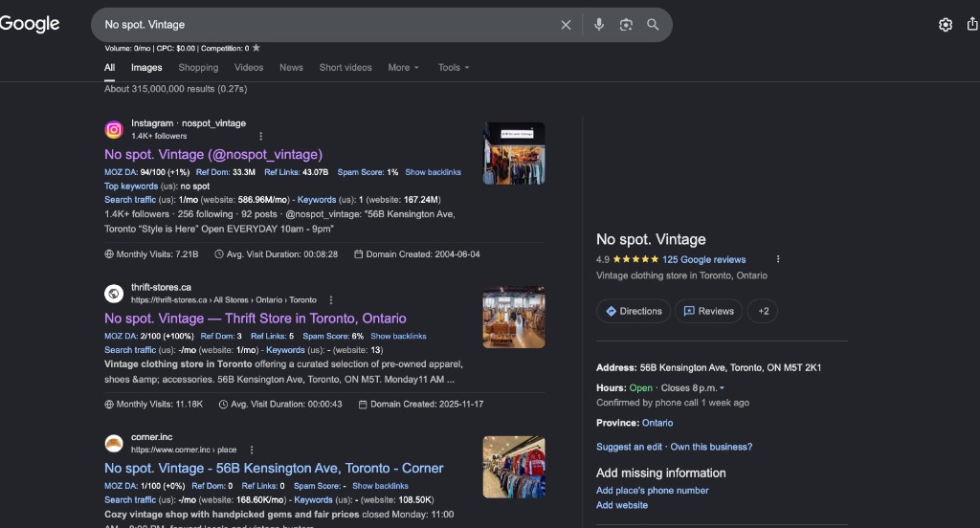Click the thrift-stores.ca globe favicon
Screen dimensions: 980x528
(x=114, y=293)
